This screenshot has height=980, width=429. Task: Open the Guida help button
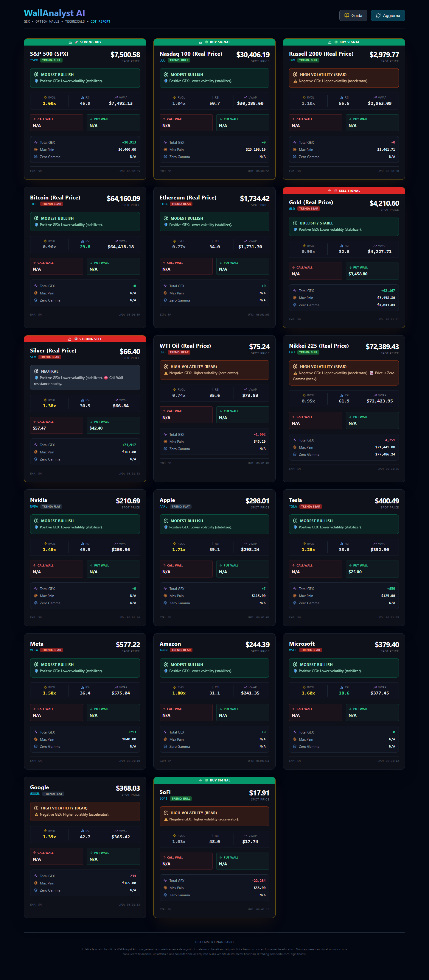coord(353,15)
